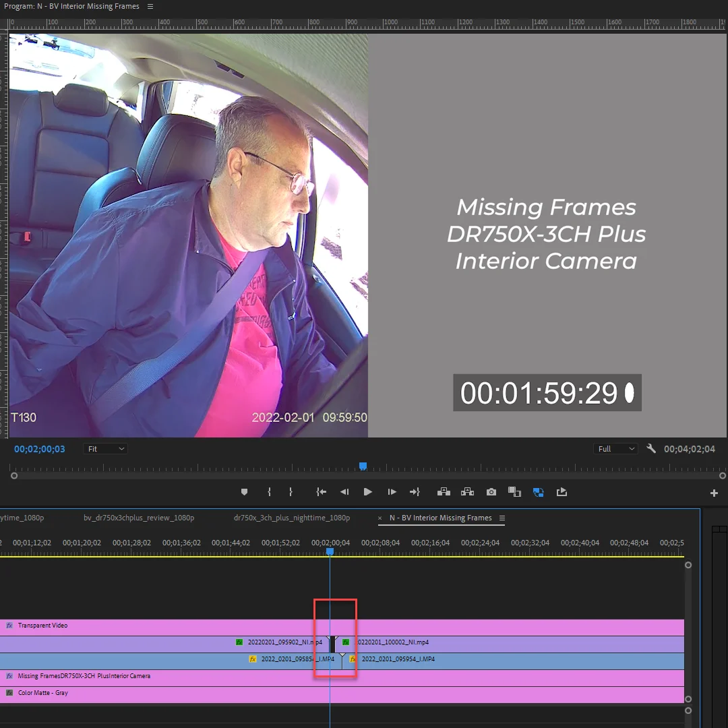
Task: Click the current timecode 00;02;00;03
Action: (x=40, y=449)
